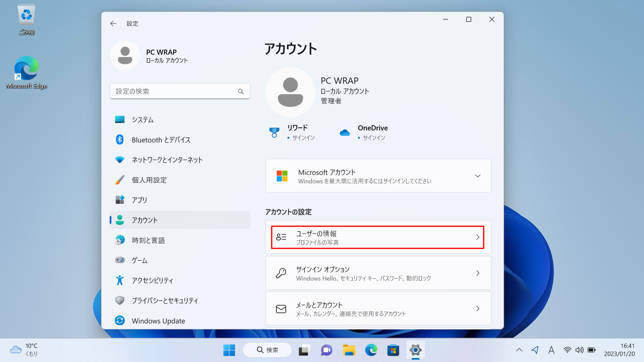Select Bluetooth とデバイス in sidebar
The width and height of the screenshot is (644, 362).
click(x=180, y=140)
